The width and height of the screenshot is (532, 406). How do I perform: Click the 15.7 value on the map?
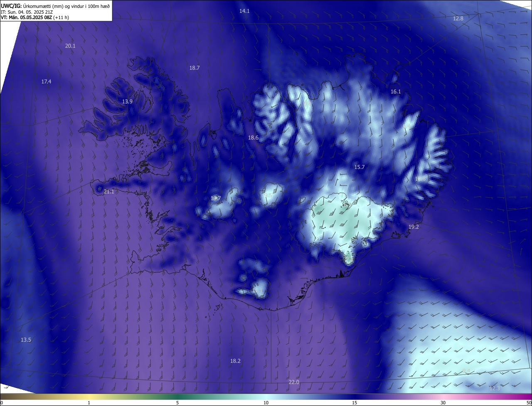pos(359,167)
